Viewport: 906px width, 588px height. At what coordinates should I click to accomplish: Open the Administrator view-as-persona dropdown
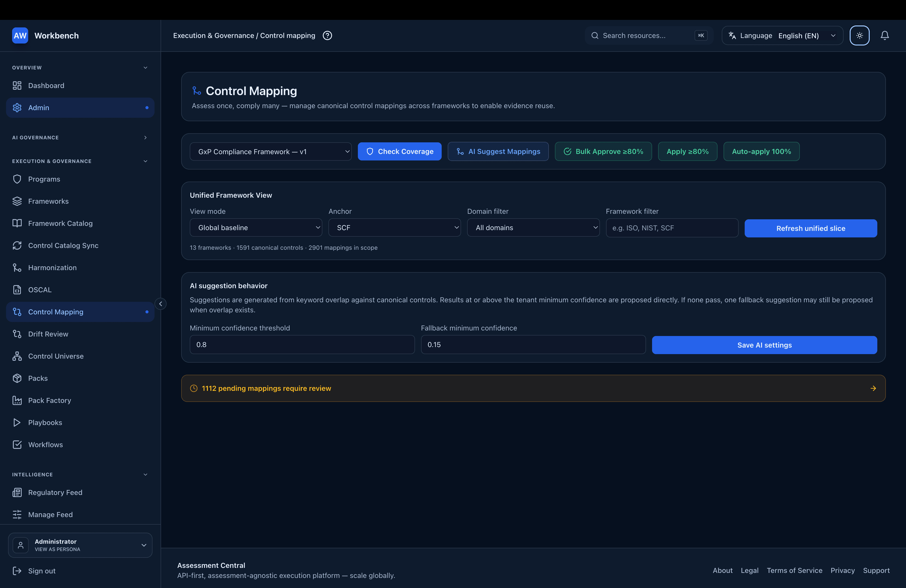click(80, 545)
